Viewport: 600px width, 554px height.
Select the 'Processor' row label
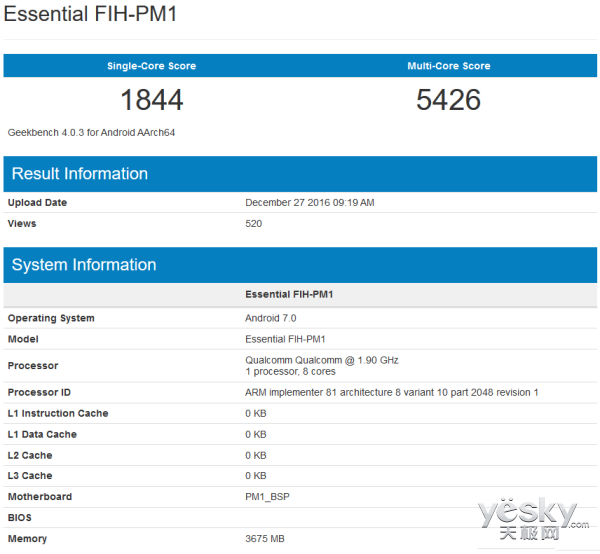33,366
